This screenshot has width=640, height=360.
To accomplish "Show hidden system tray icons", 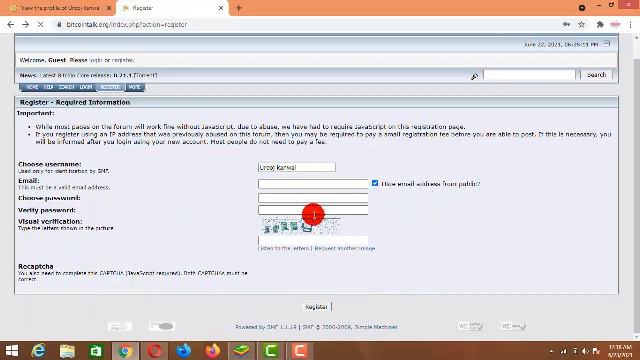I will pos(551,351).
